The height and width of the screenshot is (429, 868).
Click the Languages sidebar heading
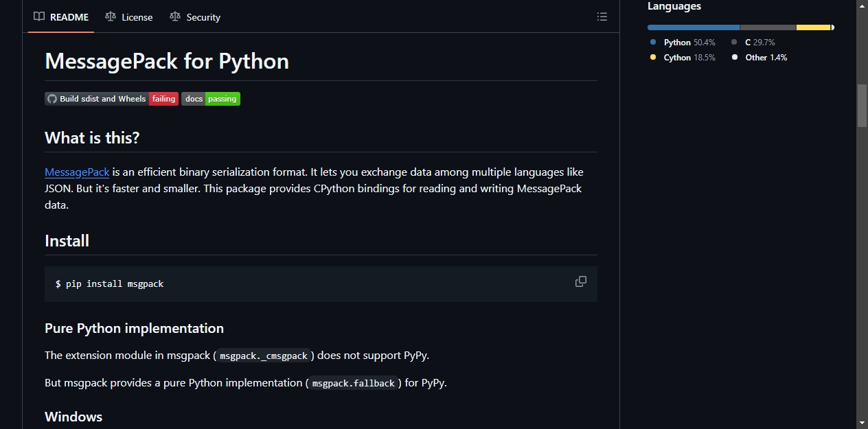[674, 6]
